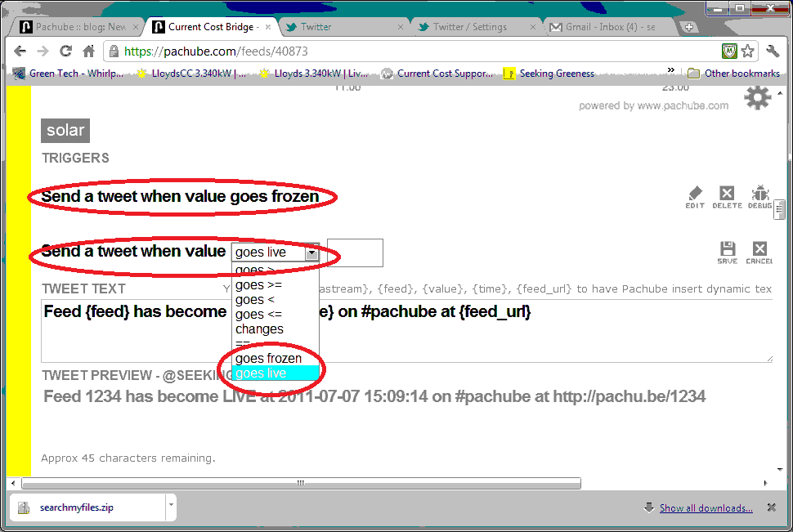Click the threshold value input box

pyautogui.click(x=355, y=253)
